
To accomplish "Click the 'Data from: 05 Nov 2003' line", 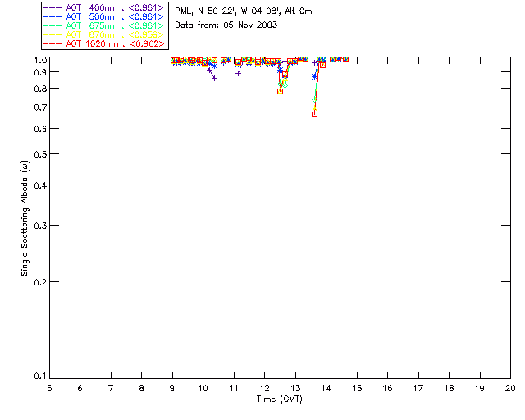I will click(226, 25).
